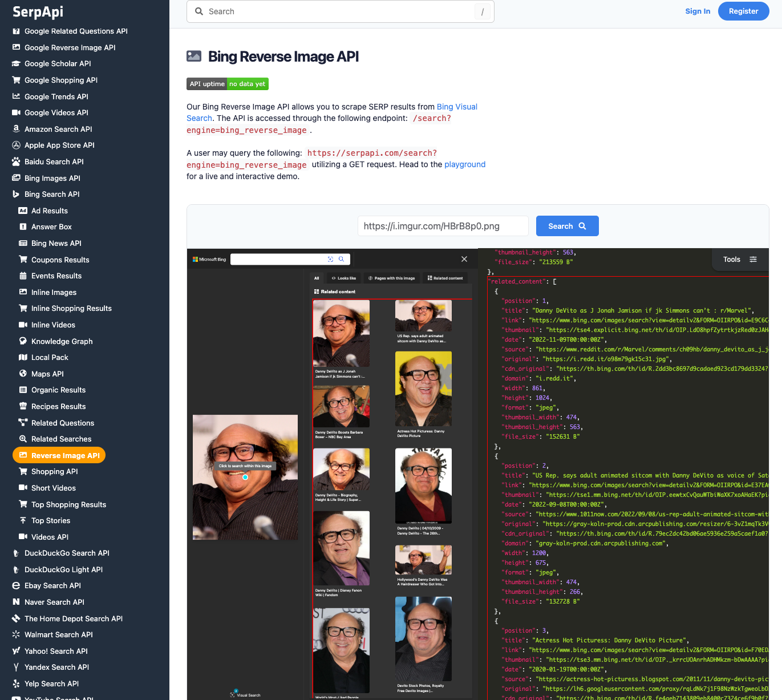The height and width of the screenshot is (700, 782).
Task: Open Top Stories in the sidebar
Action: (x=51, y=521)
